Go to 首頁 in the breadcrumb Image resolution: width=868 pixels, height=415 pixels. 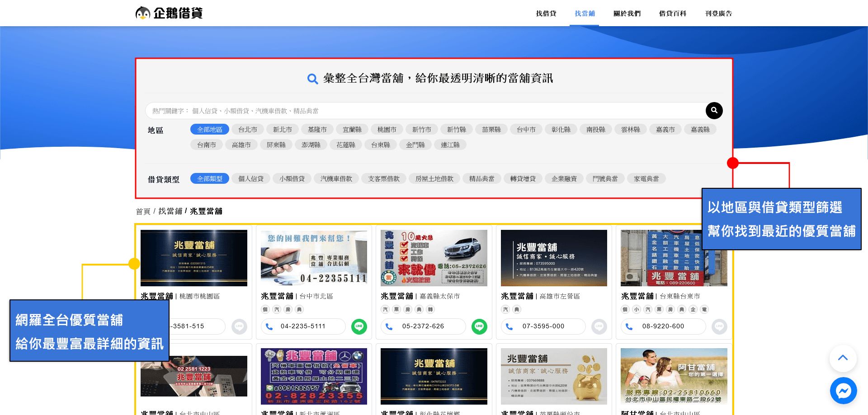click(143, 211)
